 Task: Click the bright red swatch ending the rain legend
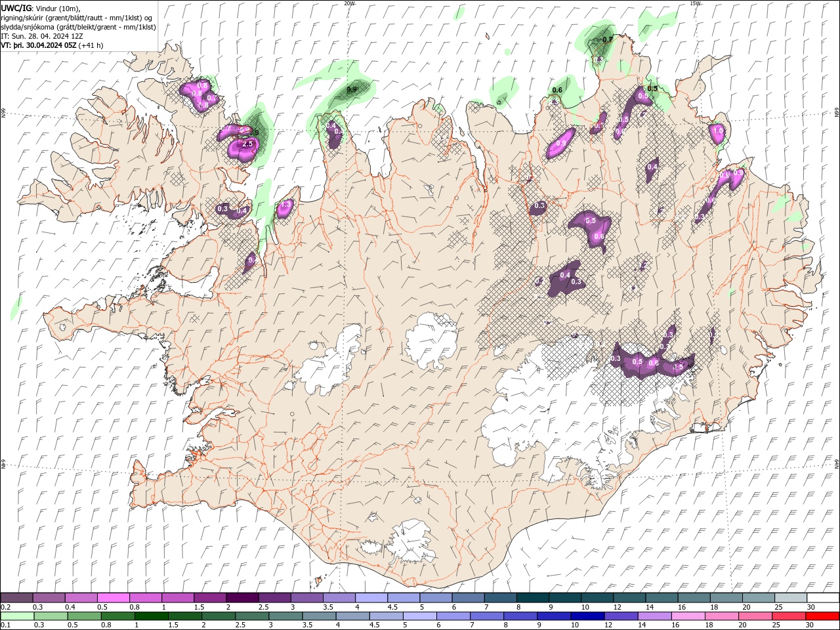click(822, 616)
